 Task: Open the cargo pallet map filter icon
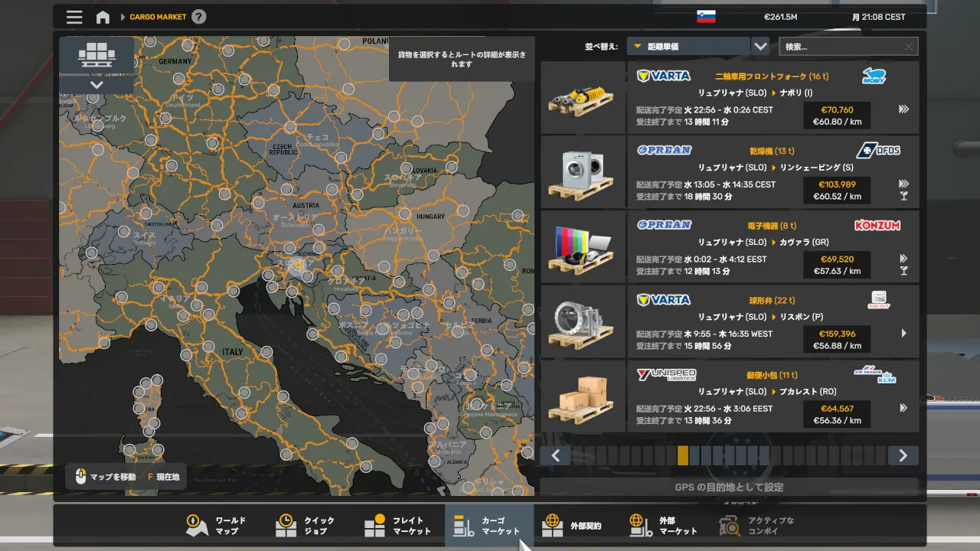[x=96, y=55]
